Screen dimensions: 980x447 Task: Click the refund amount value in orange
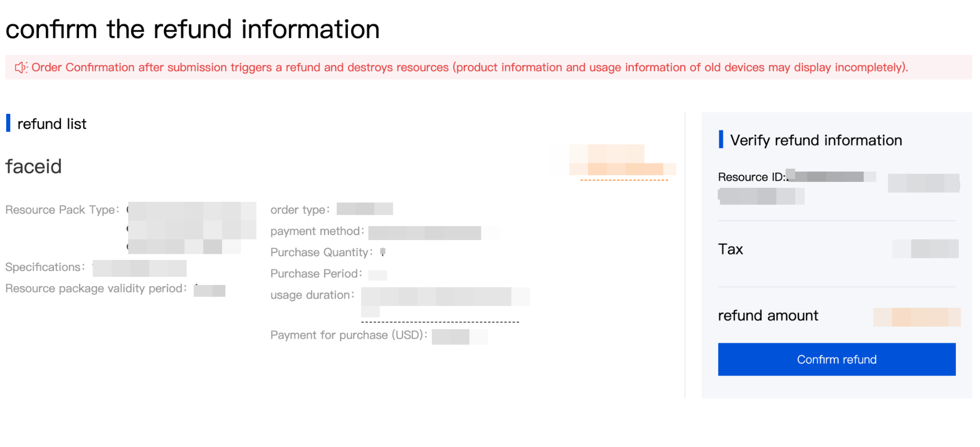(916, 317)
